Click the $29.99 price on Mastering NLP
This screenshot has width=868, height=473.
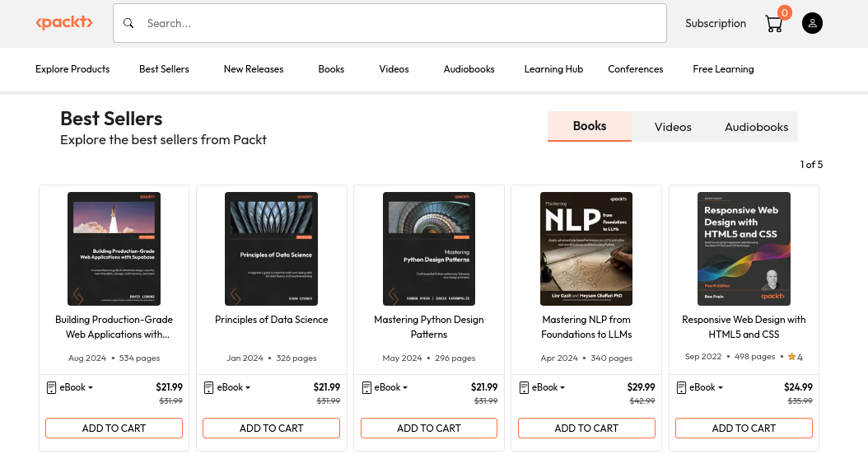click(641, 387)
